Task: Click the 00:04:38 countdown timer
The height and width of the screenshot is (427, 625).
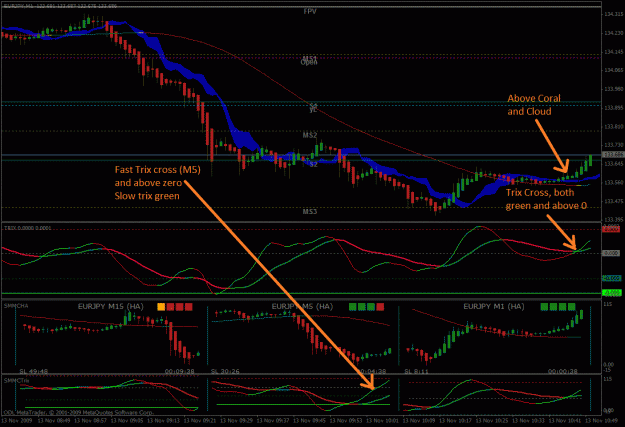Action: [371, 371]
